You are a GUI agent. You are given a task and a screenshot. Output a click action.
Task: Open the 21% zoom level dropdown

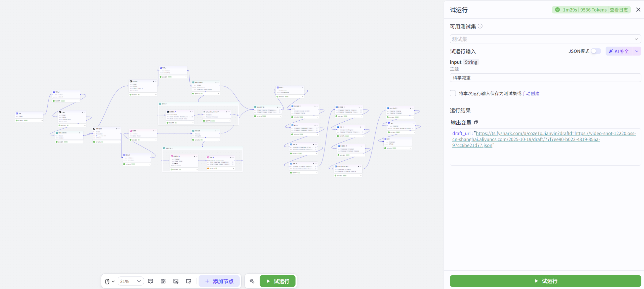(131, 281)
